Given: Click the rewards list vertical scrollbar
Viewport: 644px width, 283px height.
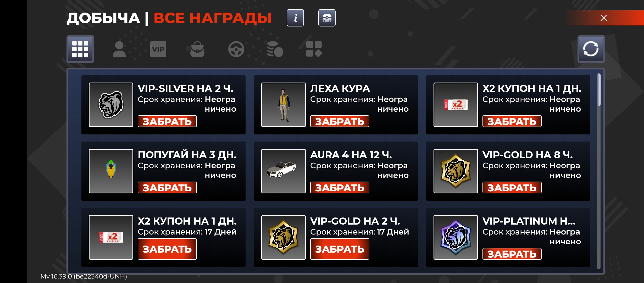Looking at the screenshot, I should (599, 171).
